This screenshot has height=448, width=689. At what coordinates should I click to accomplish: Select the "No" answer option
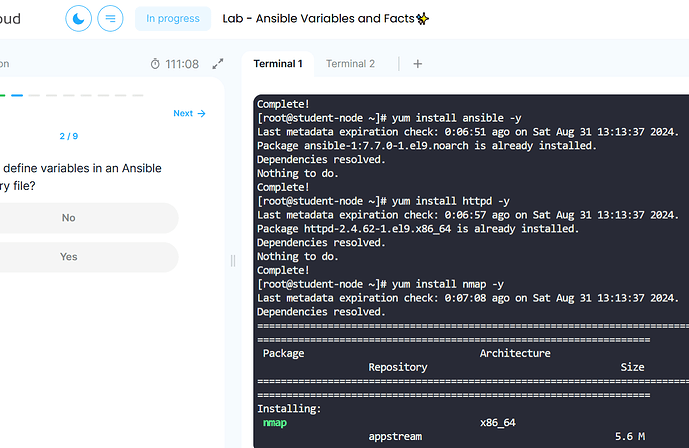[x=69, y=217]
